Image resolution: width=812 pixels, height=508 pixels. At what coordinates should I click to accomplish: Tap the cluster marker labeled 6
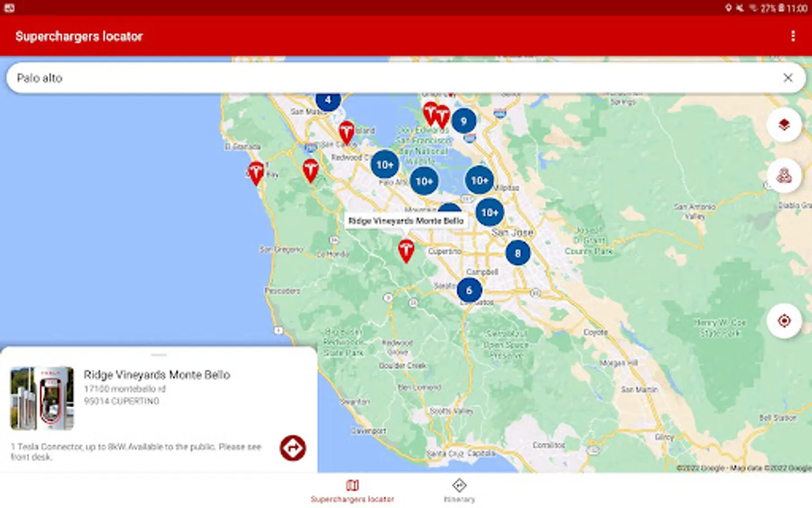coord(469,290)
